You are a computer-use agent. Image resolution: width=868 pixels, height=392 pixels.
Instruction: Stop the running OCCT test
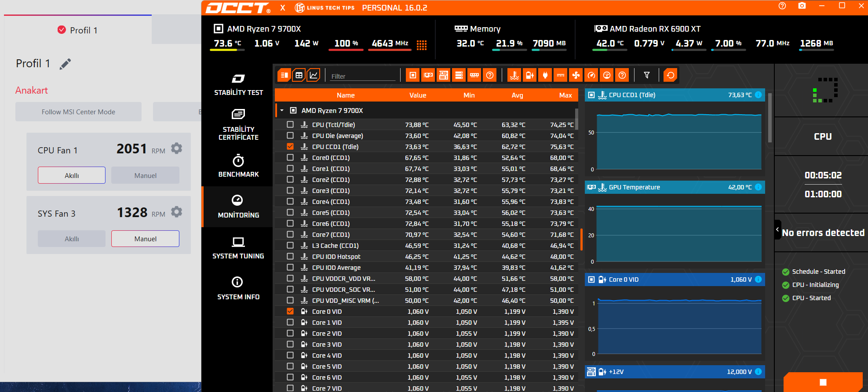click(x=823, y=382)
